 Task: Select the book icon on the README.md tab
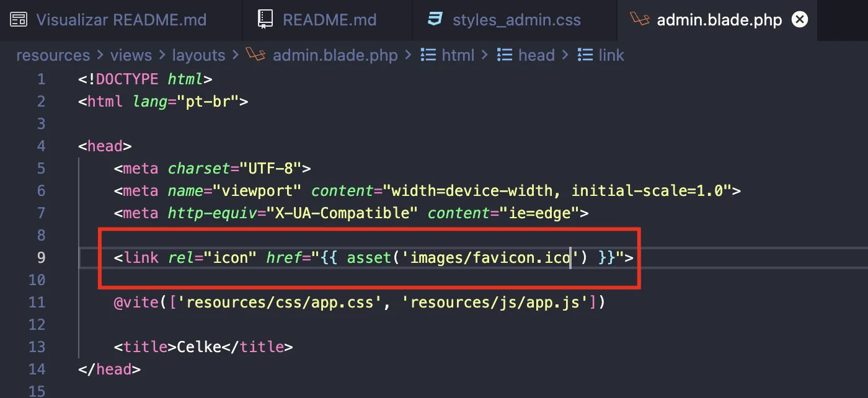[265, 19]
